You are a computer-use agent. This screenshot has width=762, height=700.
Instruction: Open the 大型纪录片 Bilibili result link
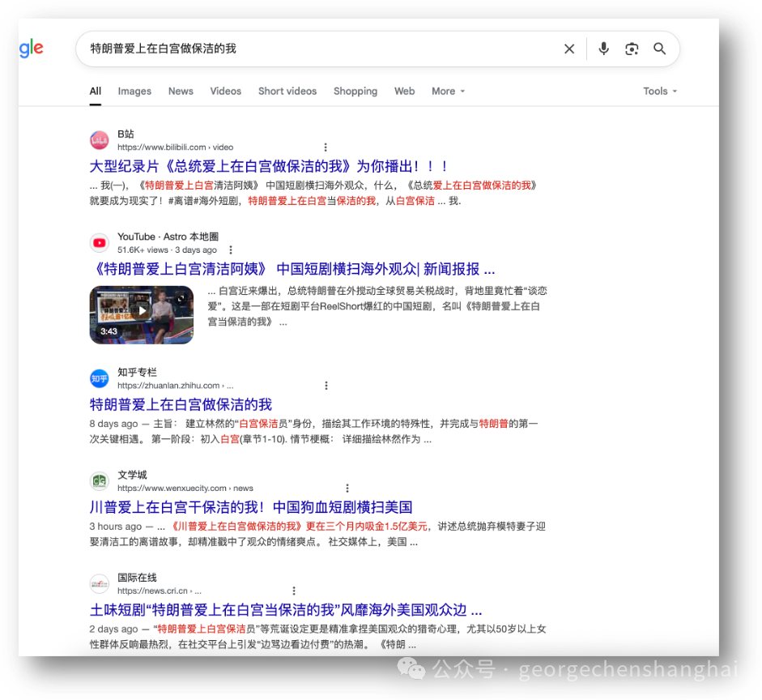(269, 166)
